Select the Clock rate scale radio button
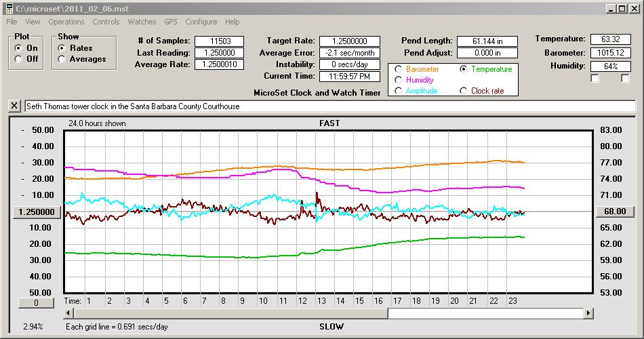This screenshot has height=339, width=644. (x=463, y=91)
